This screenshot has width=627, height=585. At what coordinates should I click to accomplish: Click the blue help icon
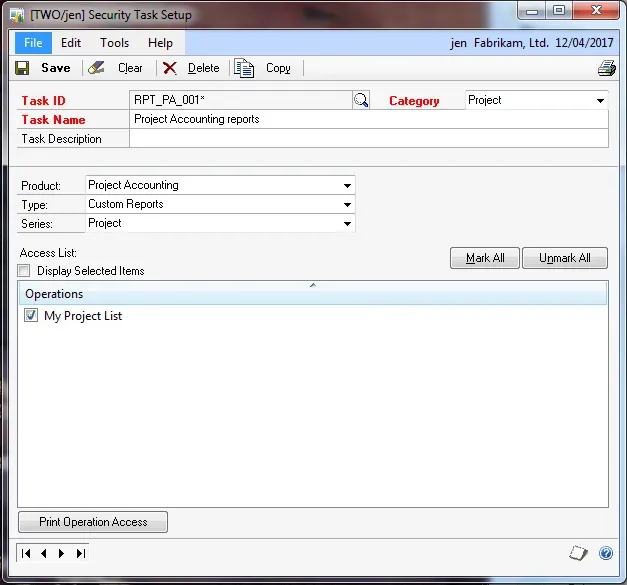[x=605, y=553]
